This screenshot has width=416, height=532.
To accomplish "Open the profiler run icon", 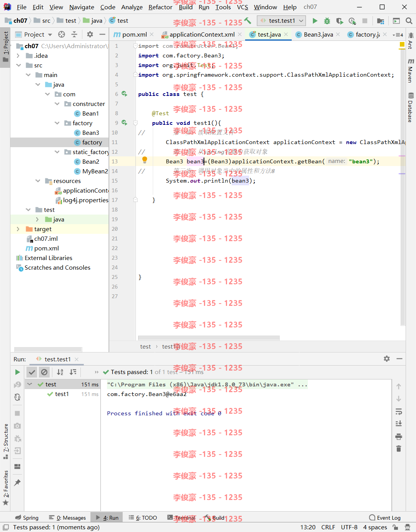I will tap(352, 21).
